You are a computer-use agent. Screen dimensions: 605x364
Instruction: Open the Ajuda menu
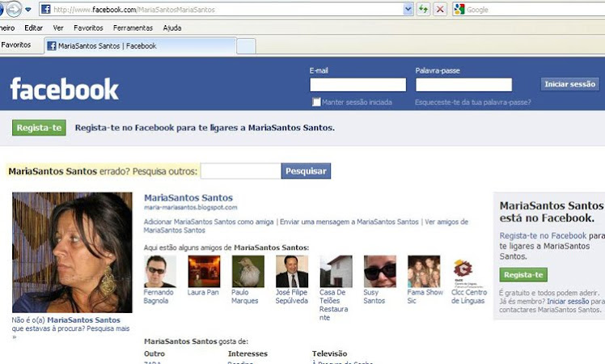pyautogui.click(x=172, y=28)
